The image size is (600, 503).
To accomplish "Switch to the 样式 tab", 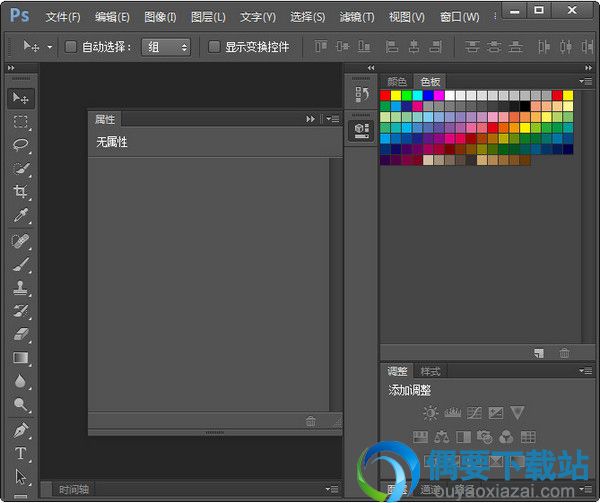I will click(430, 371).
